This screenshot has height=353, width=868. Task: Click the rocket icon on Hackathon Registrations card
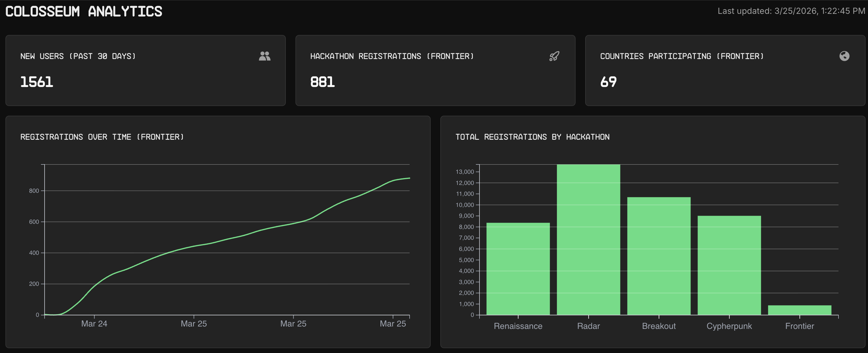pos(554,56)
